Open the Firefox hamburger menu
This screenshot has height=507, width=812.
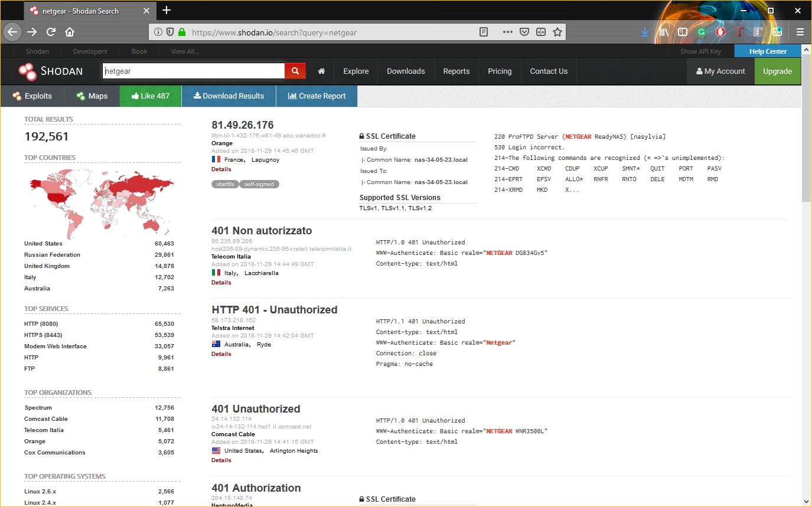[x=800, y=32]
